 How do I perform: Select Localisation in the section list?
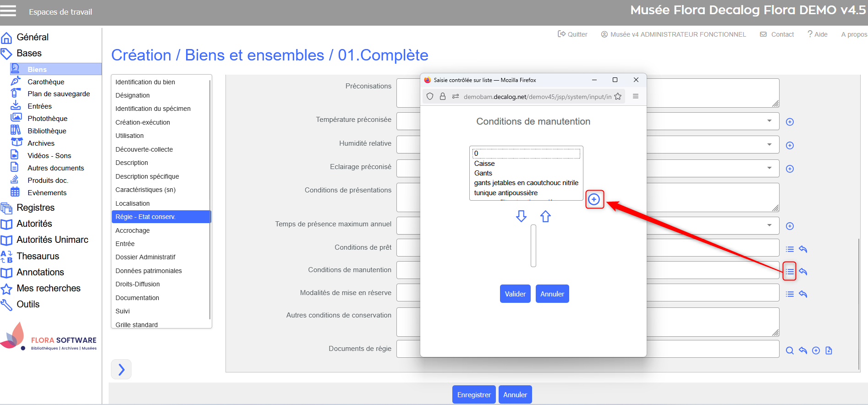[x=132, y=203]
